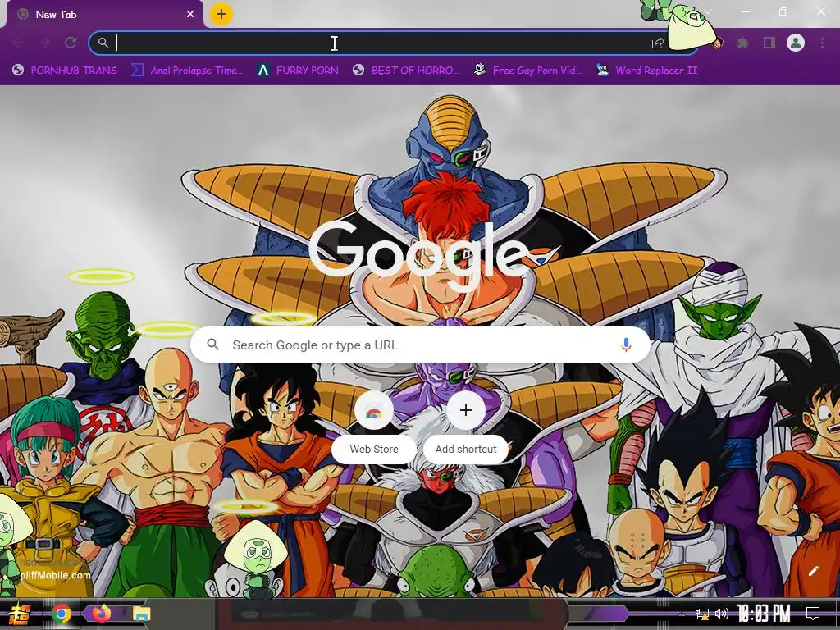Open the volume control in tray
This screenshot has height=630, width=840.
[722, 614]
